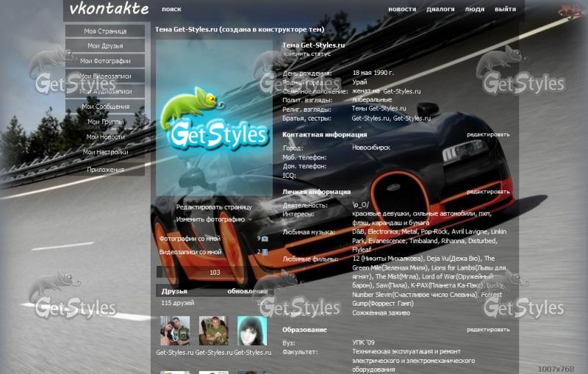588x374 pixels.
Task: Select люди in the top navigation
Action: coord(474,9)
